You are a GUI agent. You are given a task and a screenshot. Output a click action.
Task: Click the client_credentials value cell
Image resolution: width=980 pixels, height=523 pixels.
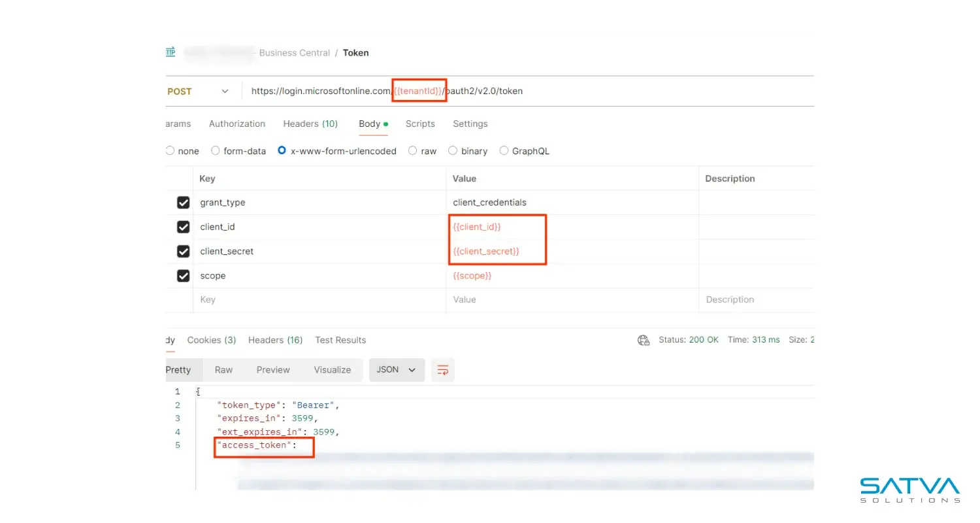[572, 203]
